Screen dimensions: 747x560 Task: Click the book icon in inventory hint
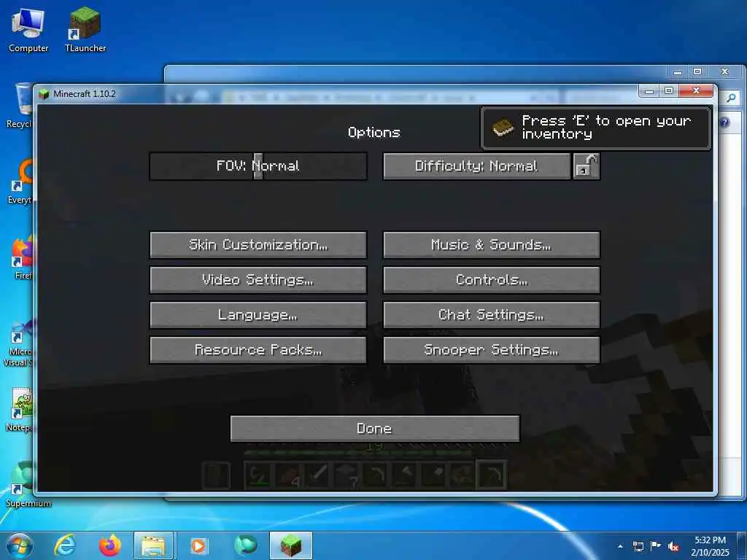pos(503,128)
